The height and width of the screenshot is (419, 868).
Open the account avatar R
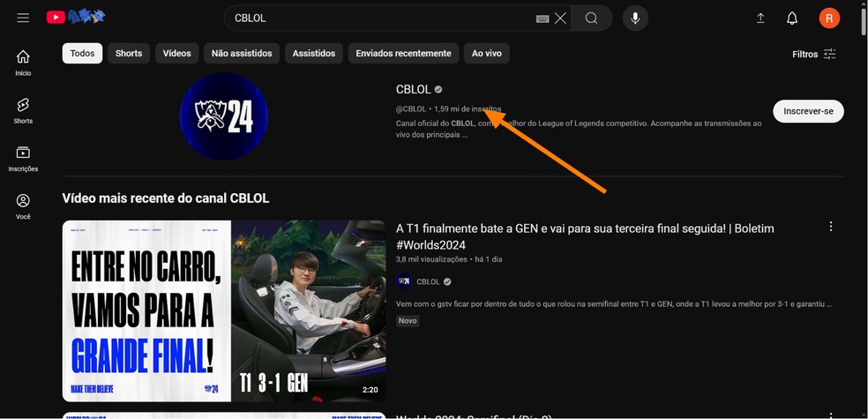[829, 19]
